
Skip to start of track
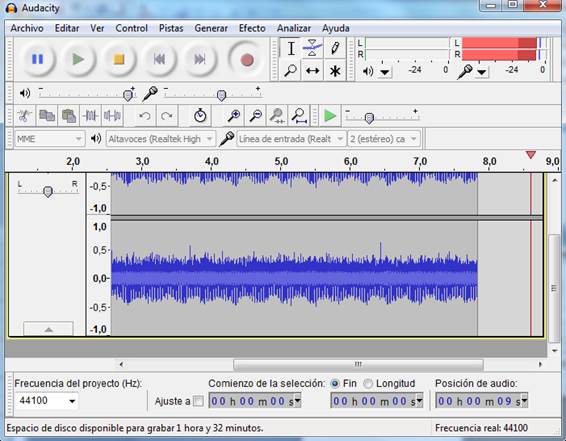(159, 59)
